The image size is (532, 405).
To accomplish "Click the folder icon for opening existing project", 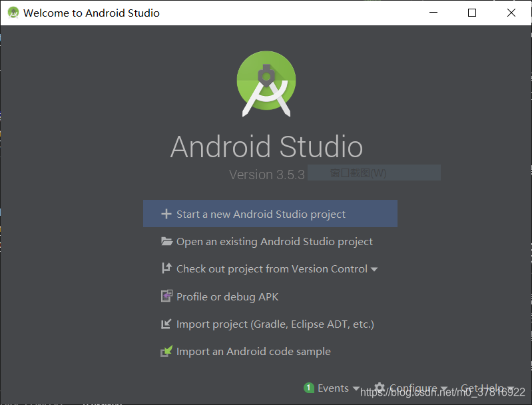I will coord(166,241).
